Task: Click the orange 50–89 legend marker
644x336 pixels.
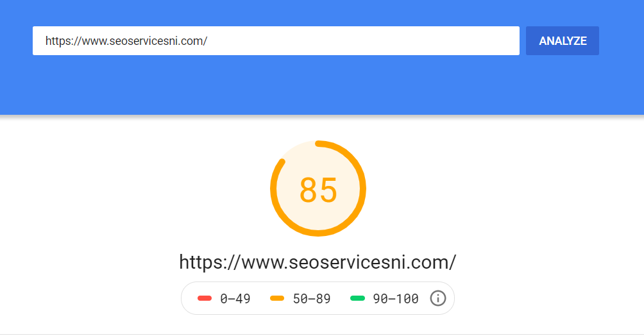Action: [277, 298]
